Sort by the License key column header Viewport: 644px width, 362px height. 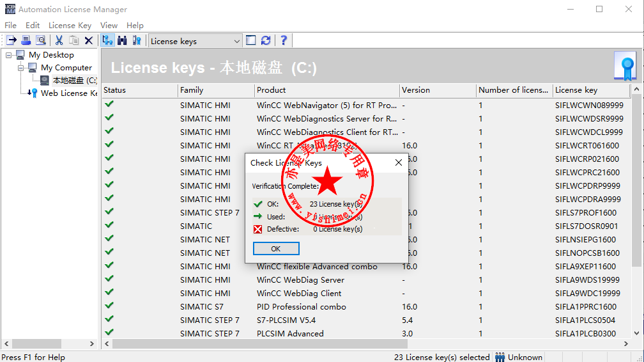point(592,90)
